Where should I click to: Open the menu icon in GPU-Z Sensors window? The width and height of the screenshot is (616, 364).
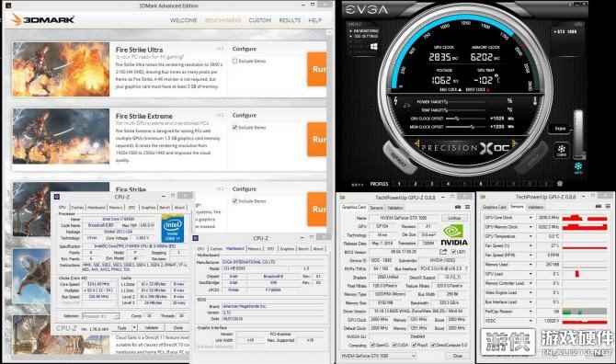(x=608, y=207)
